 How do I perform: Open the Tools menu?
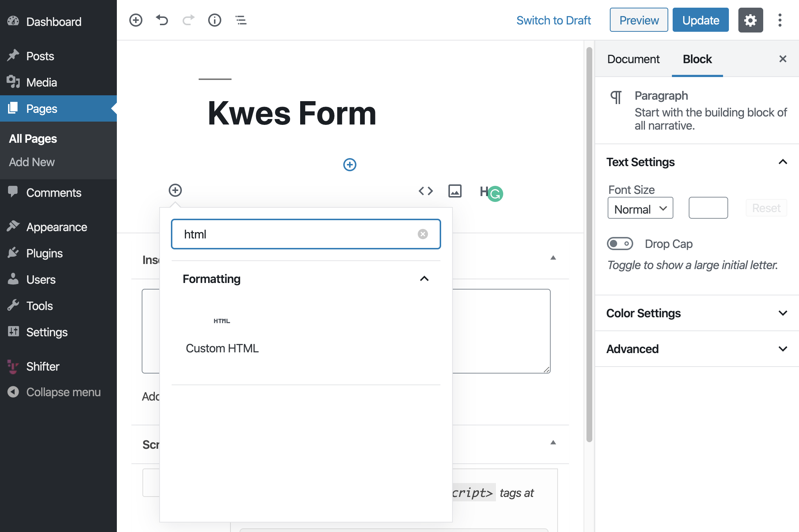pos(58,306)
